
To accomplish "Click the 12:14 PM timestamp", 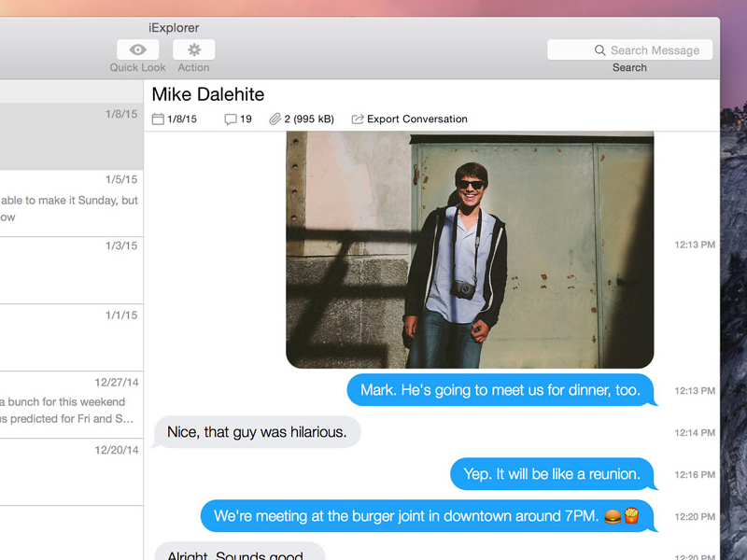I will click(x=695, y=432).
